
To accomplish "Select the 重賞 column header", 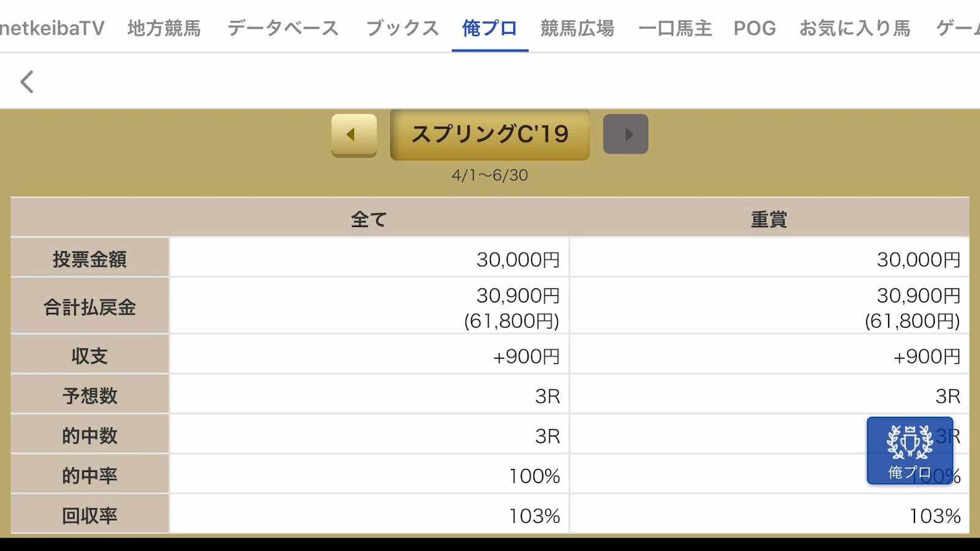I will point(769,219).
